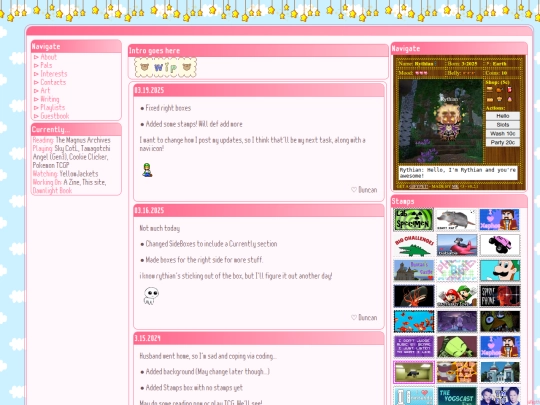The width and height of the screenshot is (540, 405).
Task: Open the blue mansion stamp
Action: click(500, 372)
